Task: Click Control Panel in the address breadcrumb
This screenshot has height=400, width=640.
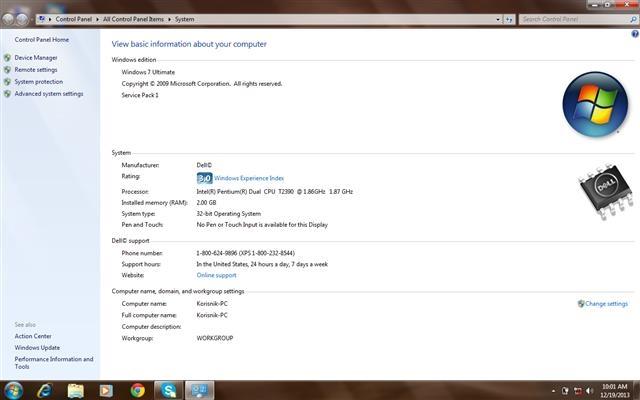Action: click(73, 19)
